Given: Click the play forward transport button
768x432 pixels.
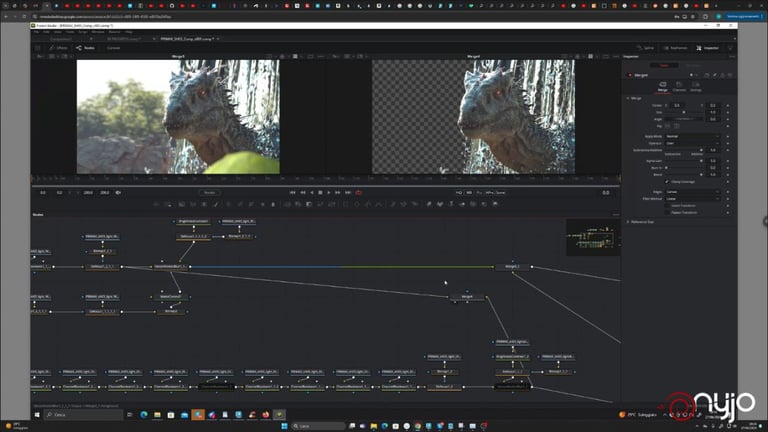Looking at the screenshot, I should coord(329,192).
